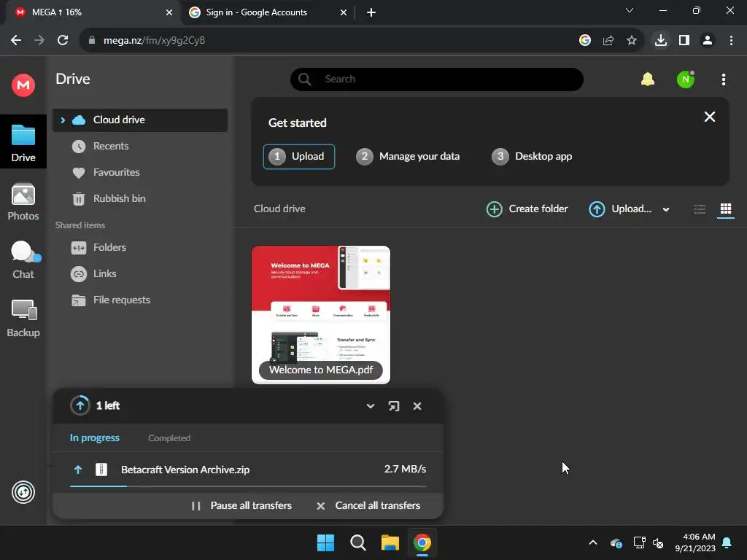Click the upload progress bar
Image resolution: width=747 pixels, height=560 pixels.
pos(248,486)
